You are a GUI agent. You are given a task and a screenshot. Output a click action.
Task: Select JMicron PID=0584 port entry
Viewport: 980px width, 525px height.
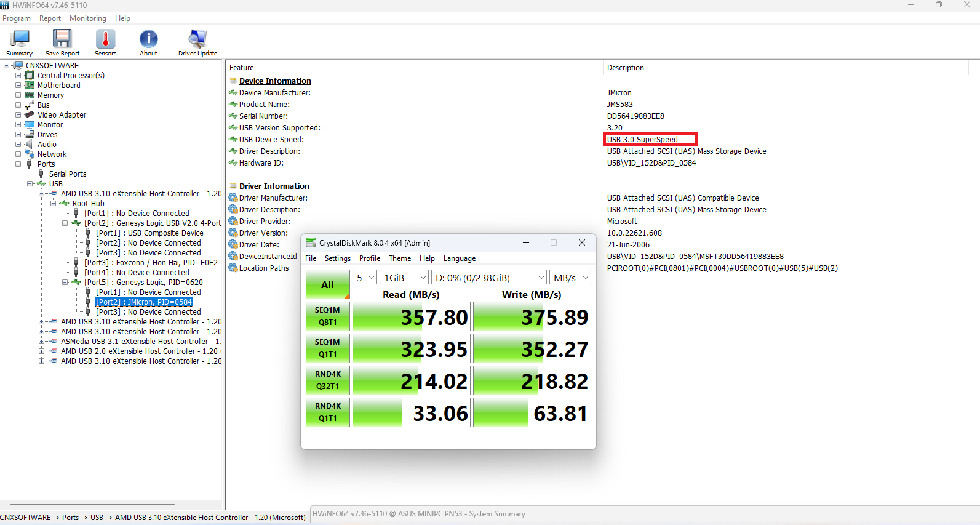(144, 302)
